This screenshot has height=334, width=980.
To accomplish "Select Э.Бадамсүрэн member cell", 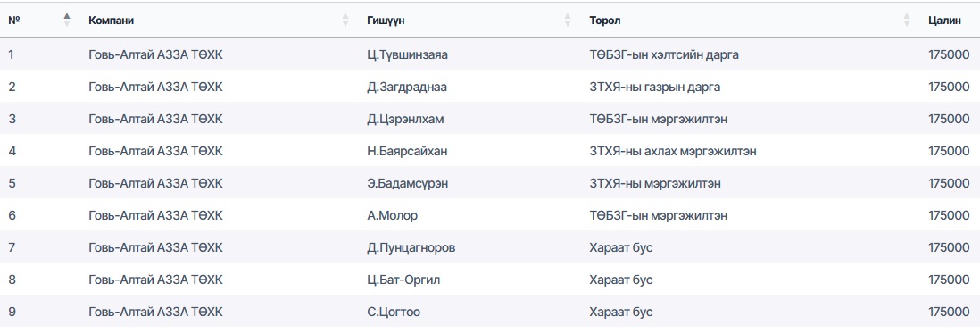I will [408, 183].
